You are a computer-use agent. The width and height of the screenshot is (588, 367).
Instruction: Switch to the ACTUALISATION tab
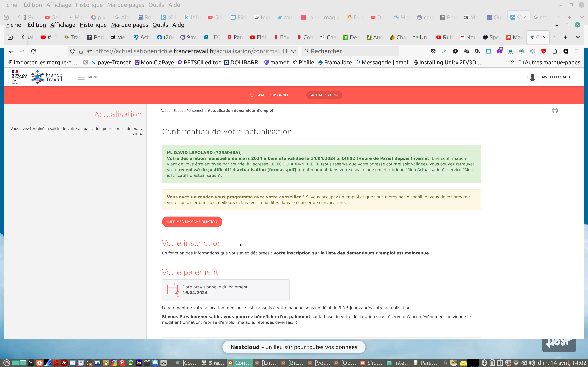(x=324, y=95)
